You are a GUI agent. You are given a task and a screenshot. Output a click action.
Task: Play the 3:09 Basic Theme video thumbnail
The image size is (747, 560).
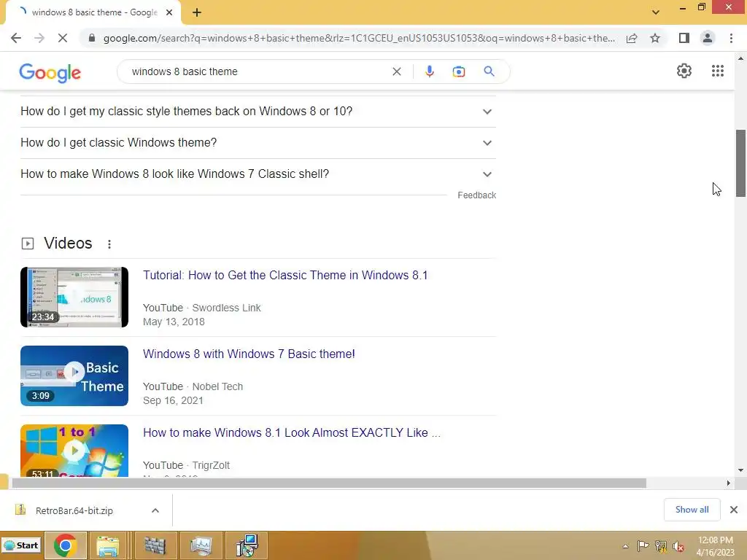click(x=74, y=376)
